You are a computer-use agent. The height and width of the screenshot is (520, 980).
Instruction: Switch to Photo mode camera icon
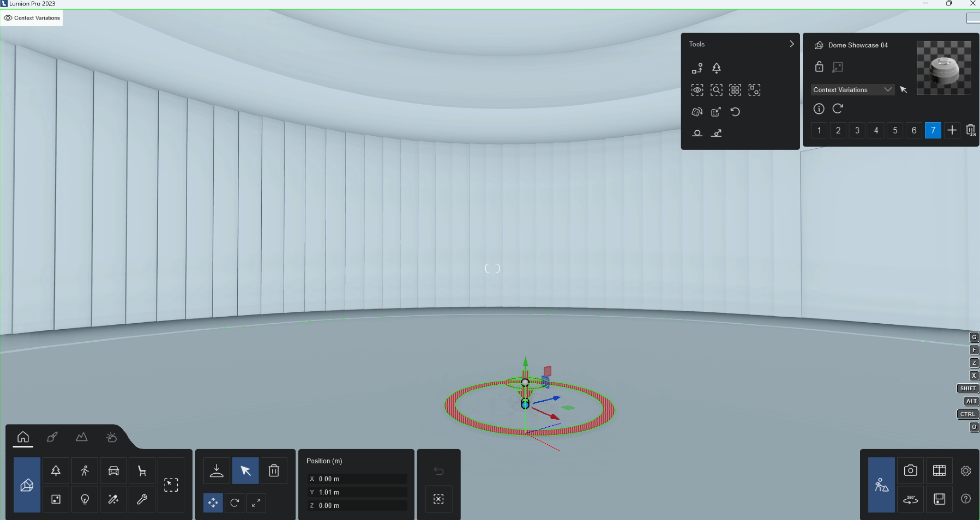910,471
